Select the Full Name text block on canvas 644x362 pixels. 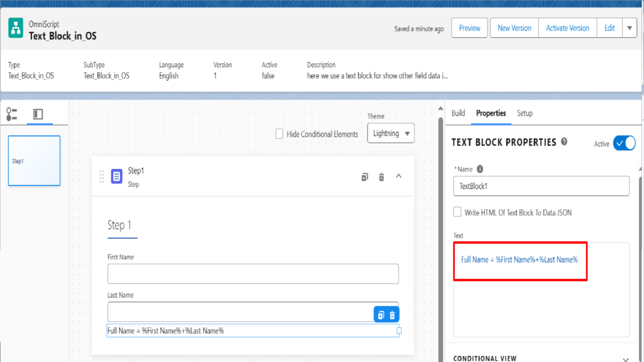coord(253,331)
